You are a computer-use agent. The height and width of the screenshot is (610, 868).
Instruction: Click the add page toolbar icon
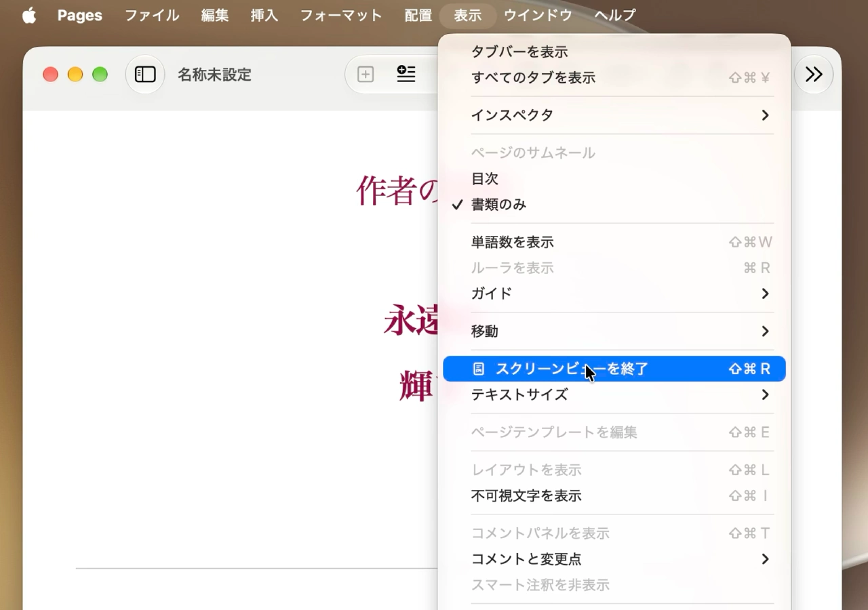point(366,75)
